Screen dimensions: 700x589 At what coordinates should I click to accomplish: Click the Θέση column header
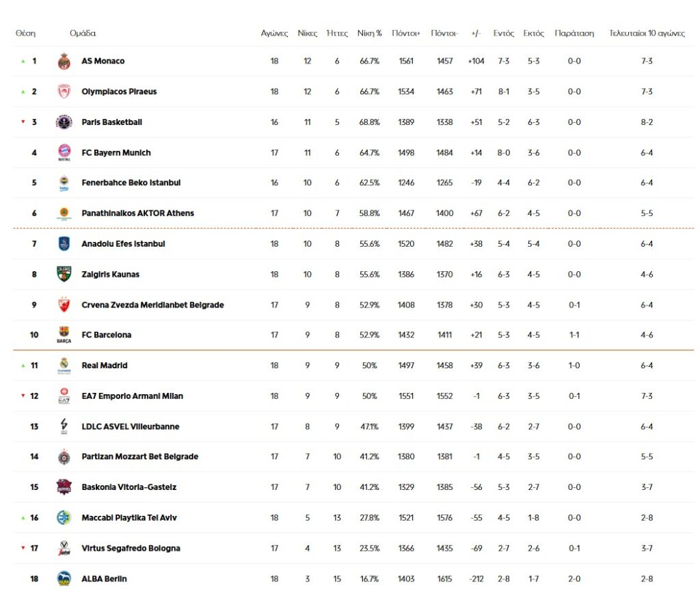click(25, 33)
